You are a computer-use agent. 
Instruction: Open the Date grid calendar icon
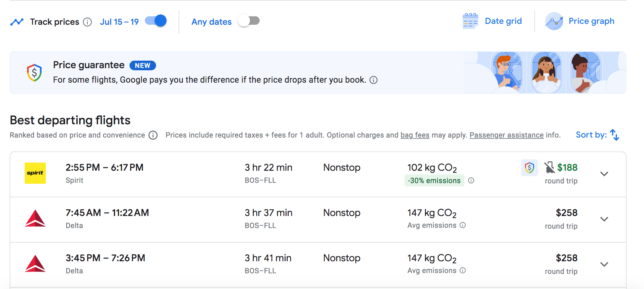(x=470, y=21)
